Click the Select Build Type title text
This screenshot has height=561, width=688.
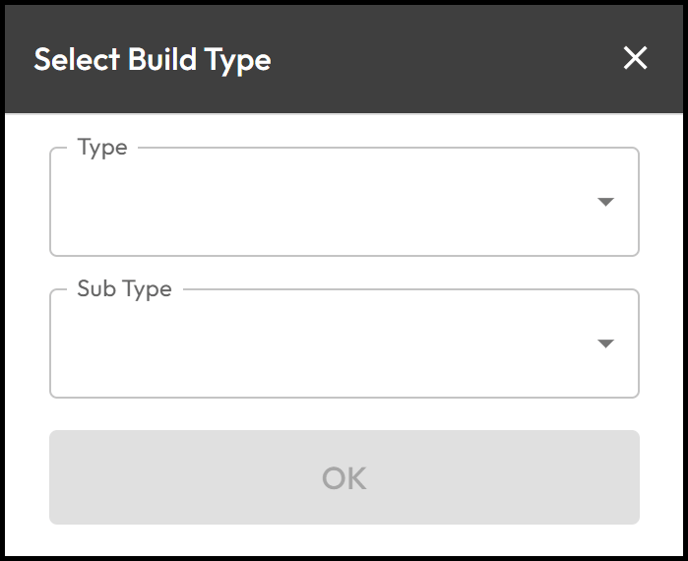pyautogui.click(x=152, y=60)
